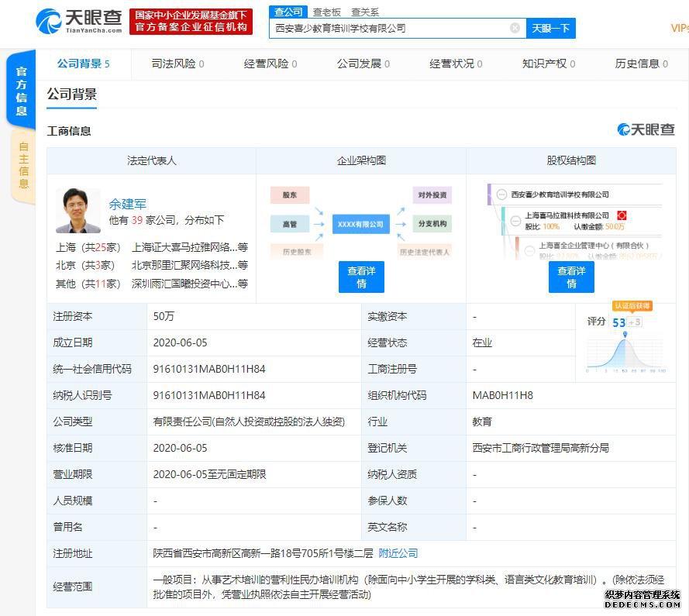Click the 39 companies count

point(137,220)
